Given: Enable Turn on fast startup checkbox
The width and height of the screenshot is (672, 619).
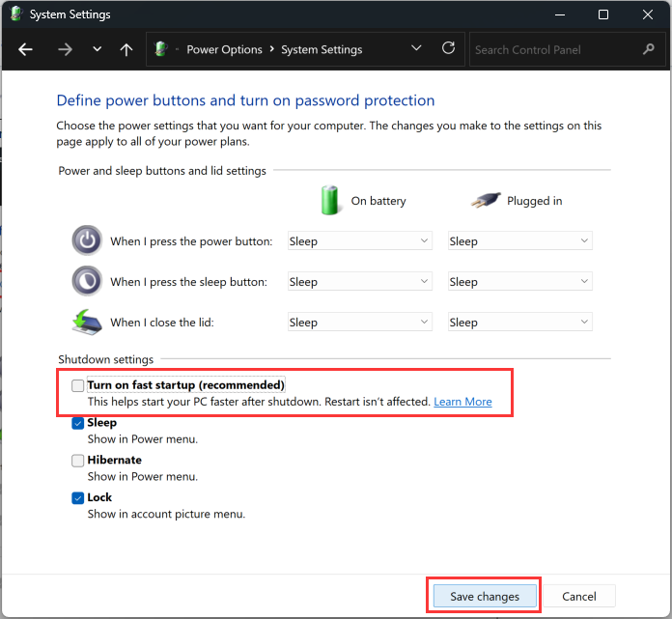Looking at the screenshot, I should [77, 386].
